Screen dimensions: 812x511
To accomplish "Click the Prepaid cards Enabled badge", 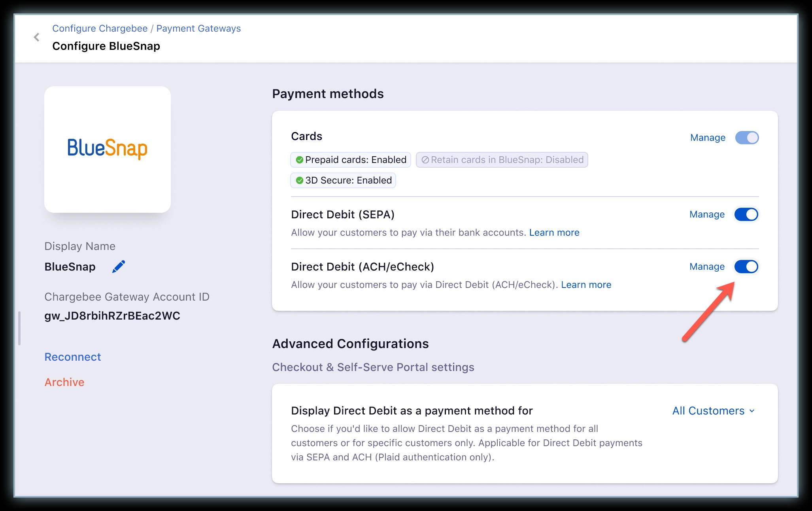I will coord(351,160).
